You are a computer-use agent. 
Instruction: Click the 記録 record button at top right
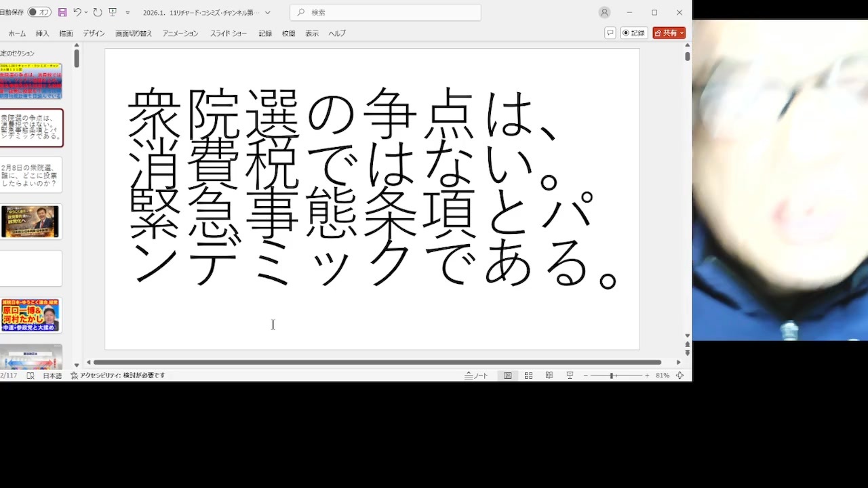point(634,33)
